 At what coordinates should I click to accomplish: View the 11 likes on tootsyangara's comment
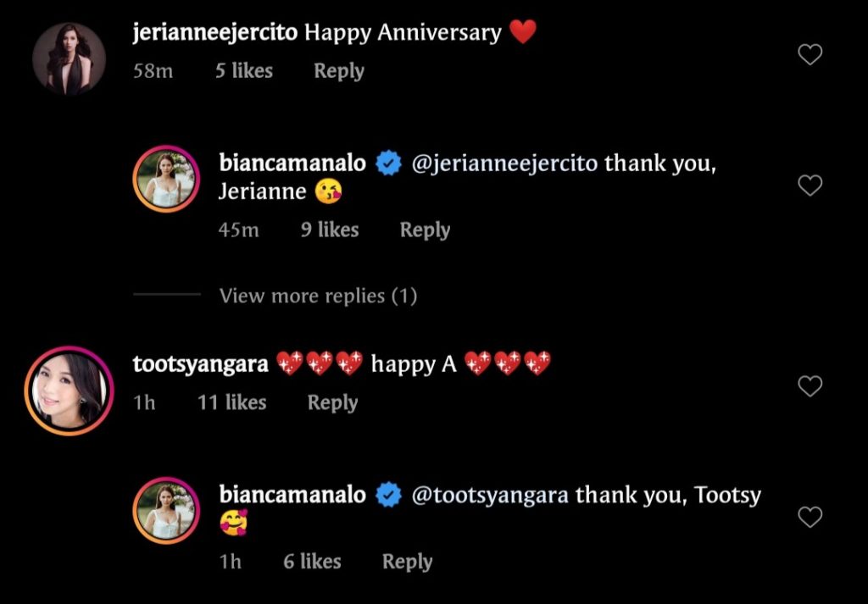pos(232,402)
